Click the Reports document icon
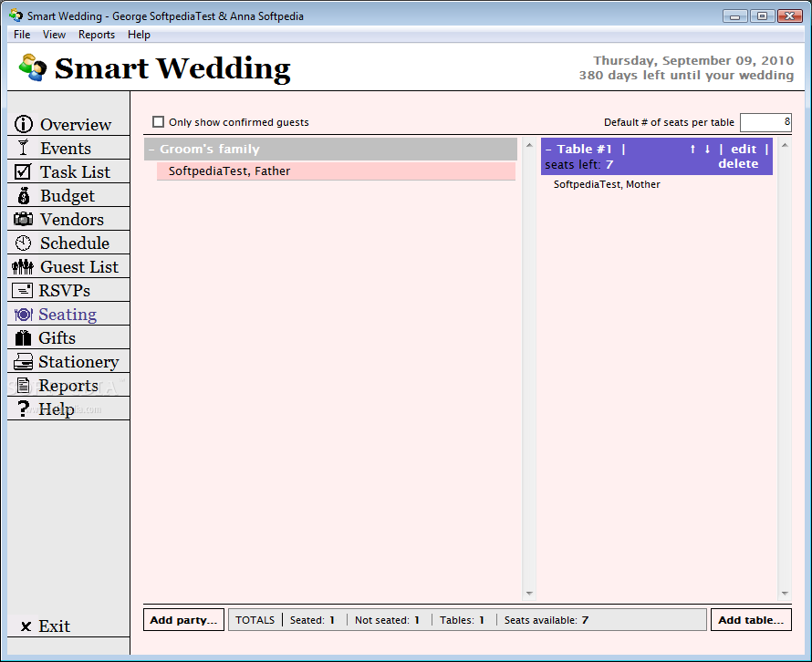The height and width of the screenshot is (662, 812). (23, 385)
